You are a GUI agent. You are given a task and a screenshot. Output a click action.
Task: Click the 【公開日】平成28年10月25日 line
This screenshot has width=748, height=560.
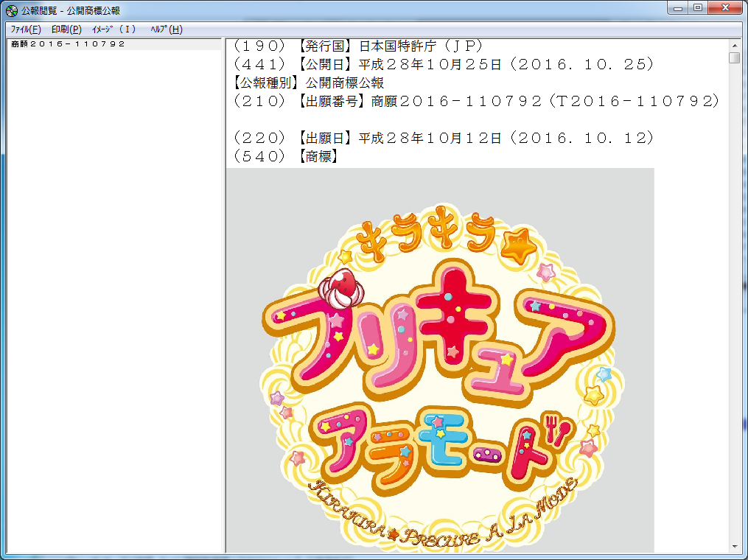(x=443, y=64)
